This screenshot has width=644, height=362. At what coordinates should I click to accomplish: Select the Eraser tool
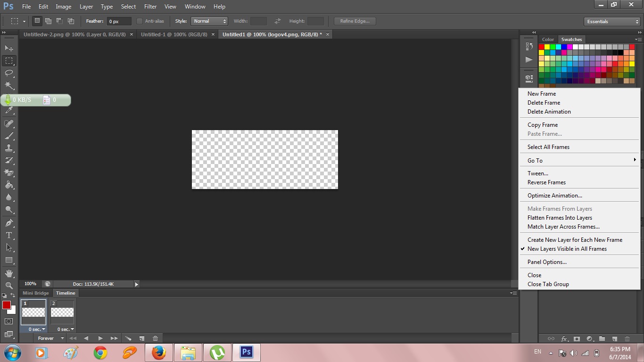[x=9, y=173]
